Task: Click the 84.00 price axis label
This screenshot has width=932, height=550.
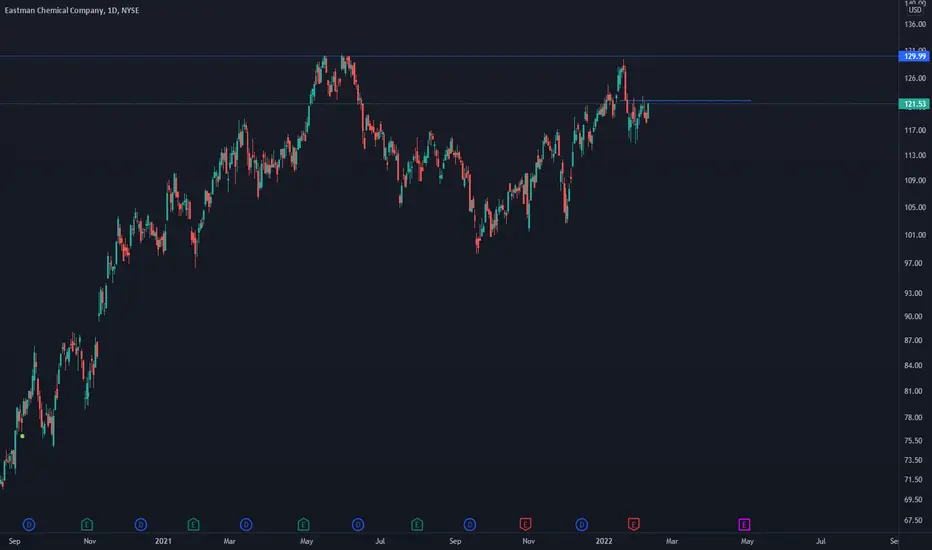Action: (x=915, y=366)
